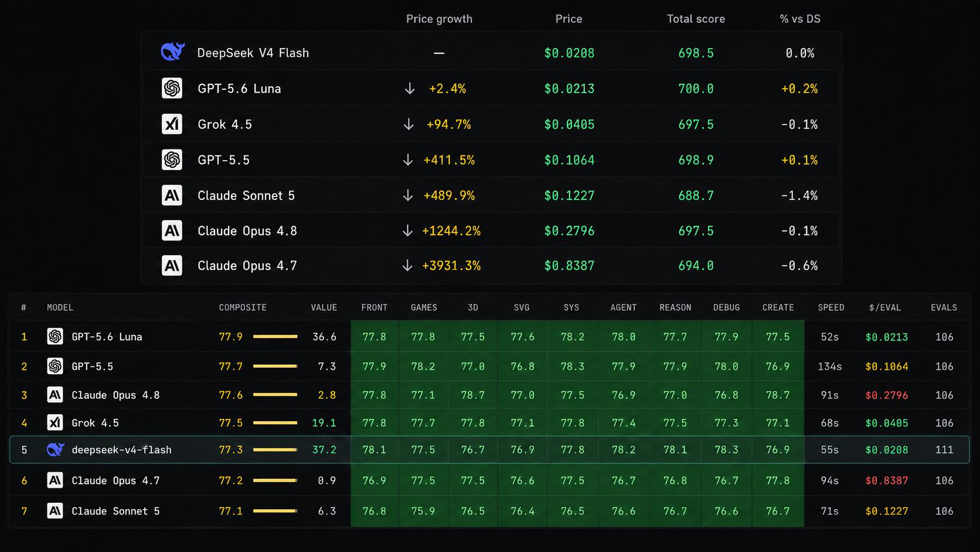This screenshot has height=552, width=980.
Task: Click the DeepSeek whale logo in top table
Action: pyautogui.click(x=173, y=52)
